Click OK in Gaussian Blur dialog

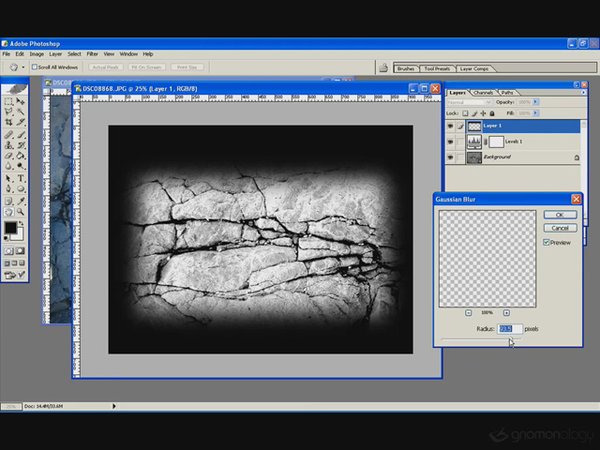[x=560, y=215]
